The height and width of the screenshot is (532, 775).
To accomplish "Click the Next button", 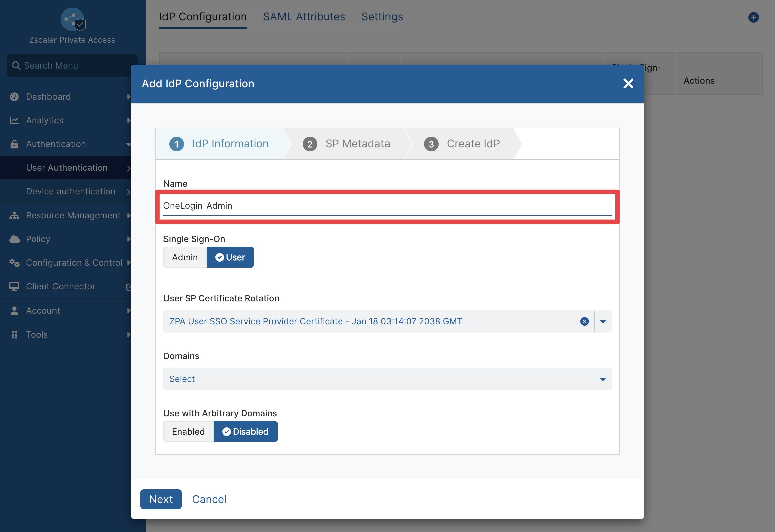I will 161,499.
